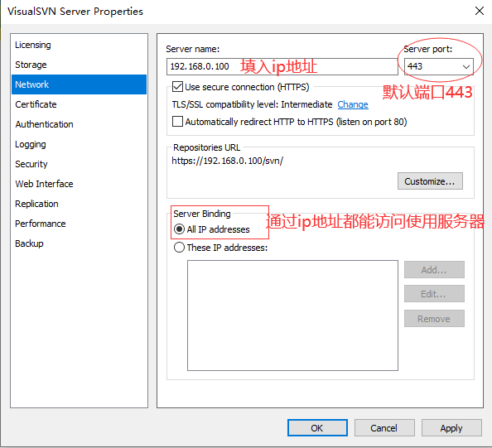Open the Licensing settings page
The height and width of the screenshot is (448, 492).
[79, 45]
